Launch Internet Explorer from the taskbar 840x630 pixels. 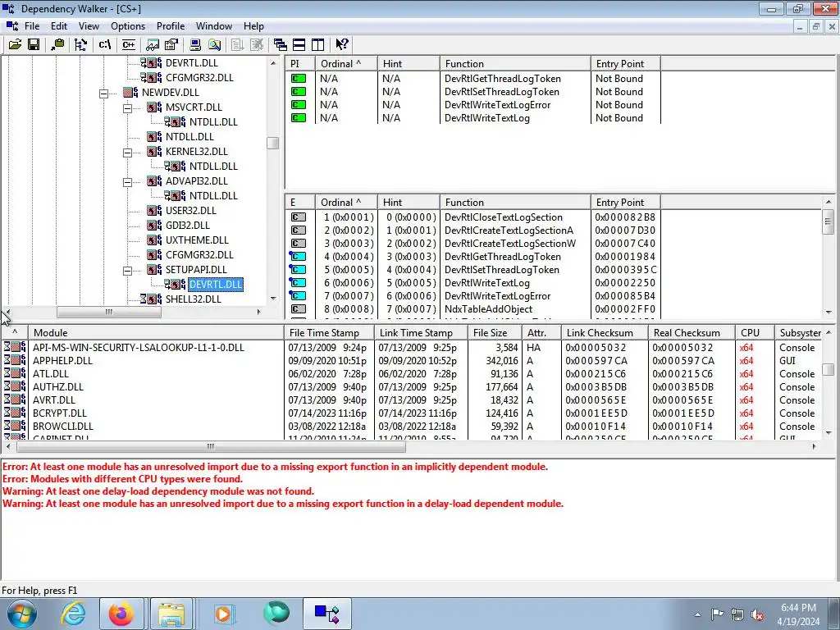[72, 614]
